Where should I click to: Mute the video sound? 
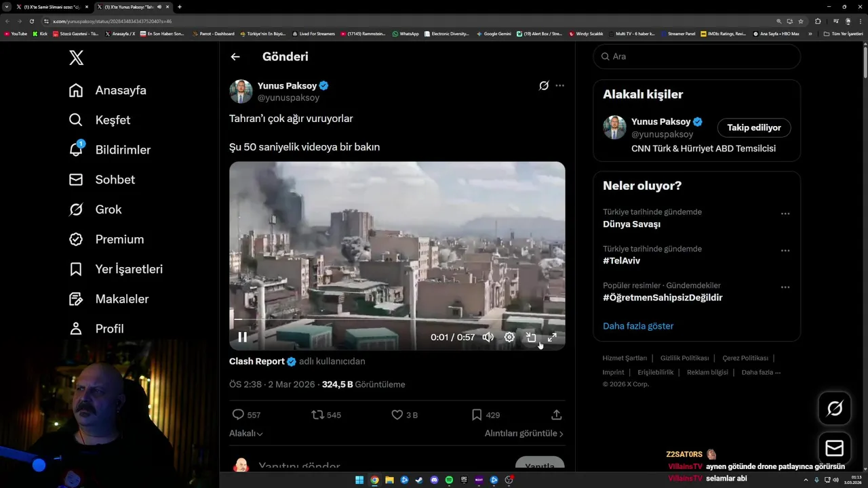click(x=488, y=337)
